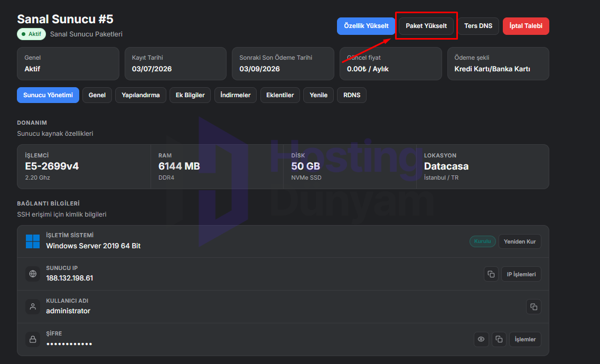The image size is (600, 364).
Task: Open the Ek Bilgiler tab
Action: point(190,95)
